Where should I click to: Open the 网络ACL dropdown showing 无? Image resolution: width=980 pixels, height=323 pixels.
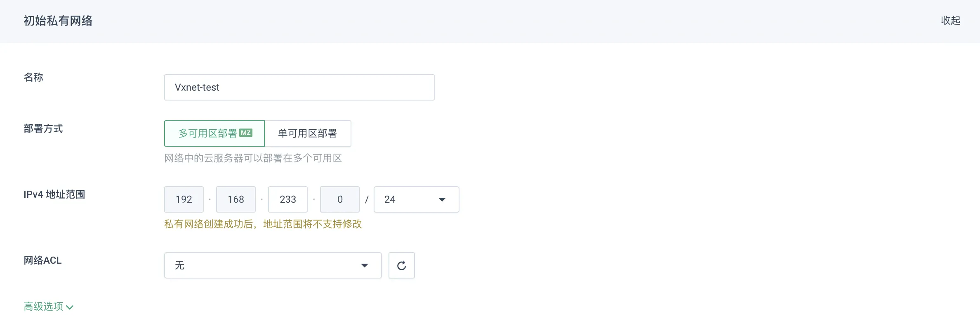tap(273, 265)
